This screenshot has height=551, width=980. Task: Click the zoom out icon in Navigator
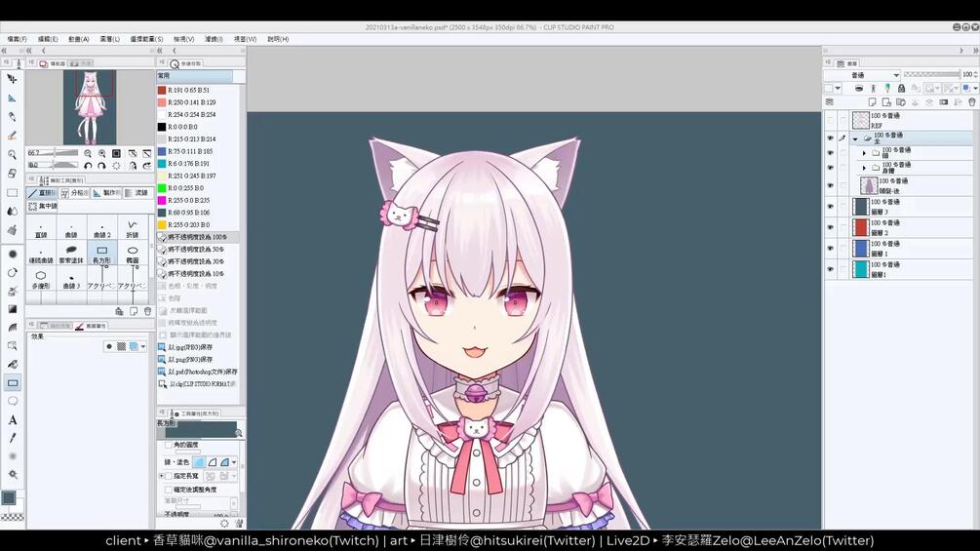click(88, 153)
